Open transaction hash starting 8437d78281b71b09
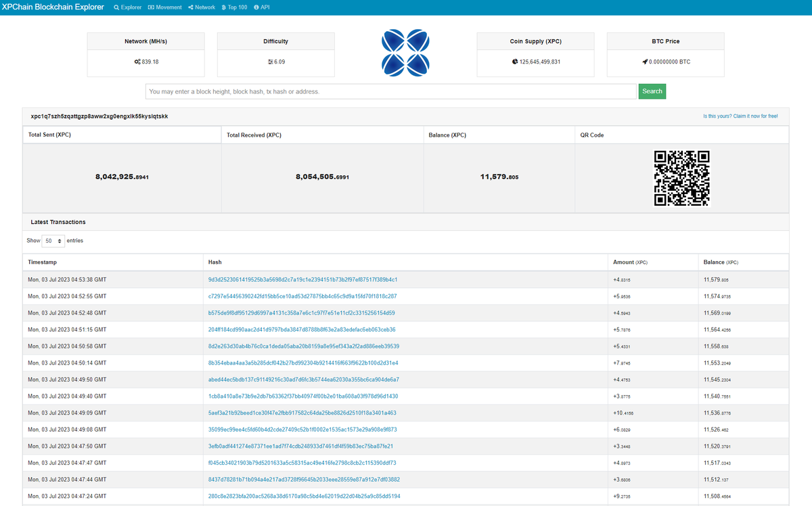Screen dimensions: 812x506 point(304,480)
